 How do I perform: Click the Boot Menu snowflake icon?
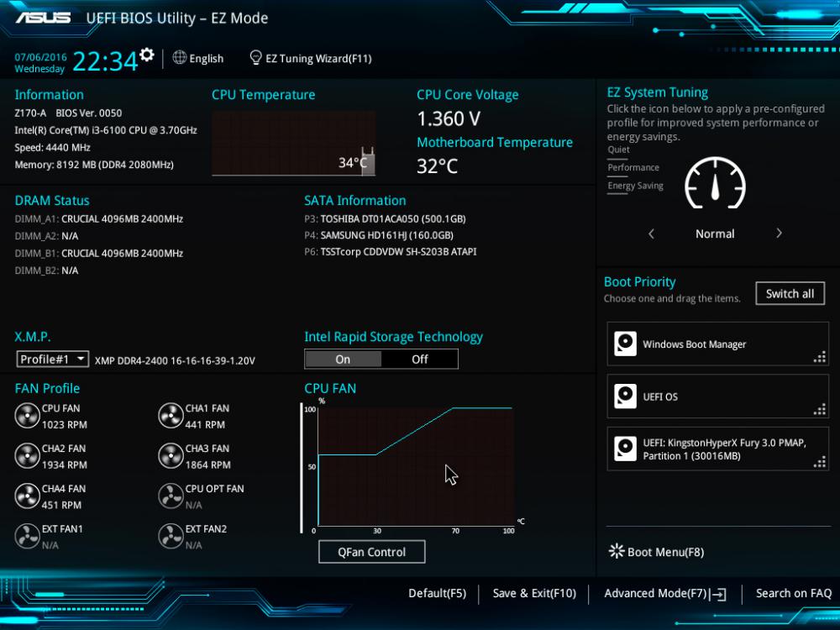coord(616,552)
